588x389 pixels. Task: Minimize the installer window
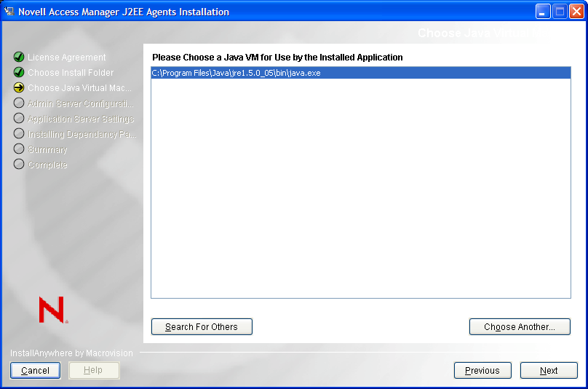tap(542, 12)
